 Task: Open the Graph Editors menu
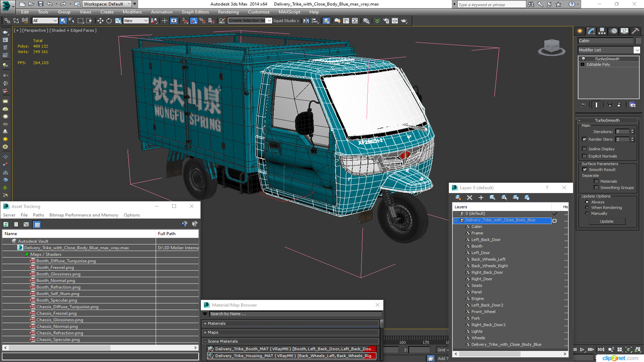195,12
